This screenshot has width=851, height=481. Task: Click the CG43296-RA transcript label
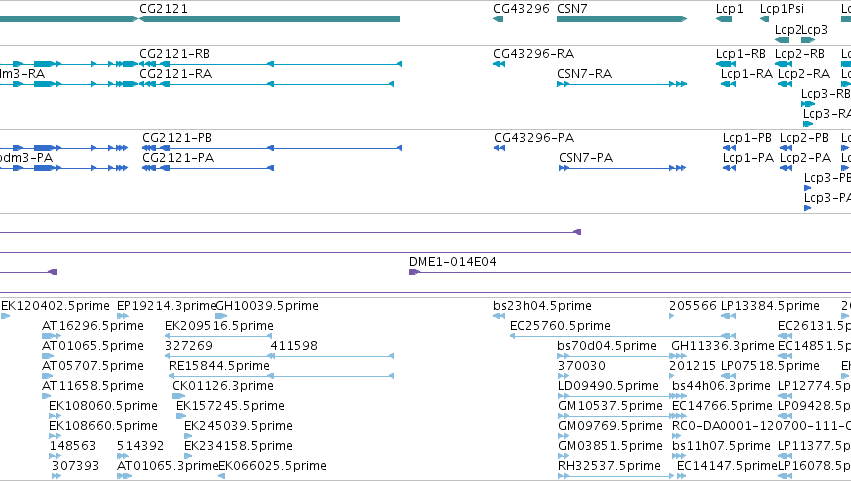coord(534,54)
